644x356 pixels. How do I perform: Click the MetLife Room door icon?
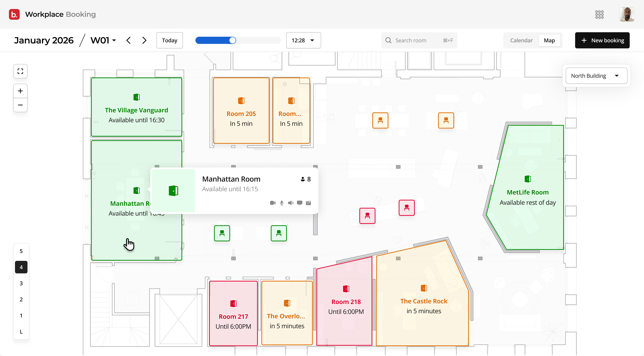click(527, 179)
